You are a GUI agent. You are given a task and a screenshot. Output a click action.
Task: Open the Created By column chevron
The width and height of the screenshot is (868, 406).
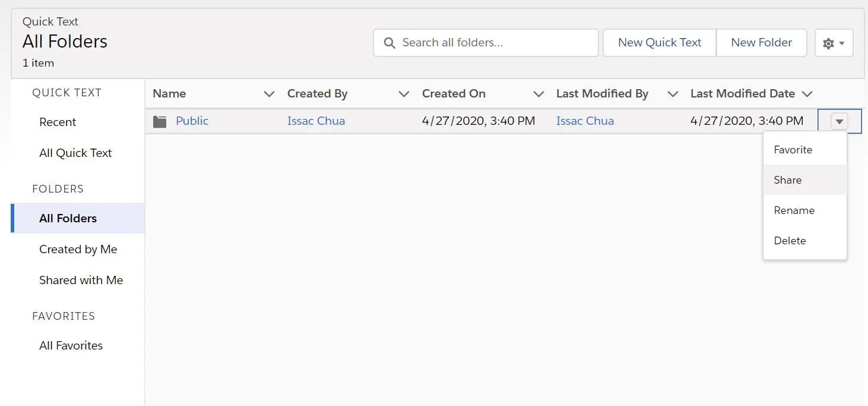[x=404, y=94]
